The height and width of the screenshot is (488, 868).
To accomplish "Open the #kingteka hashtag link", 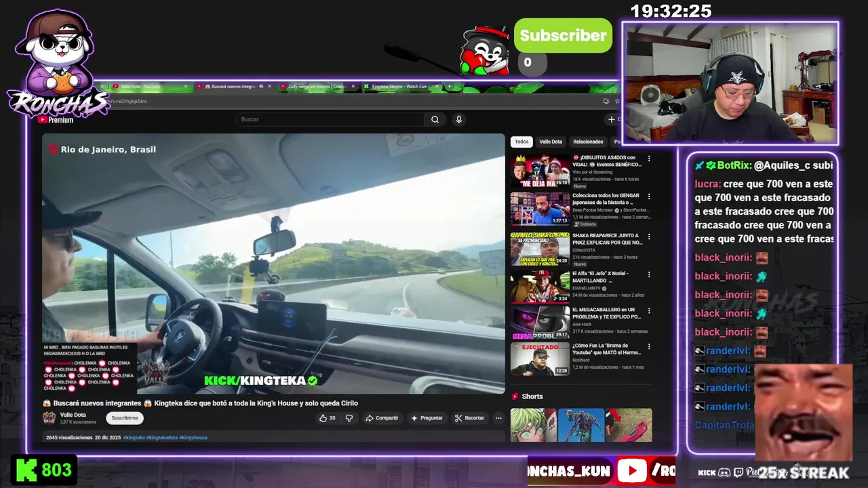I will pos(134,438).
